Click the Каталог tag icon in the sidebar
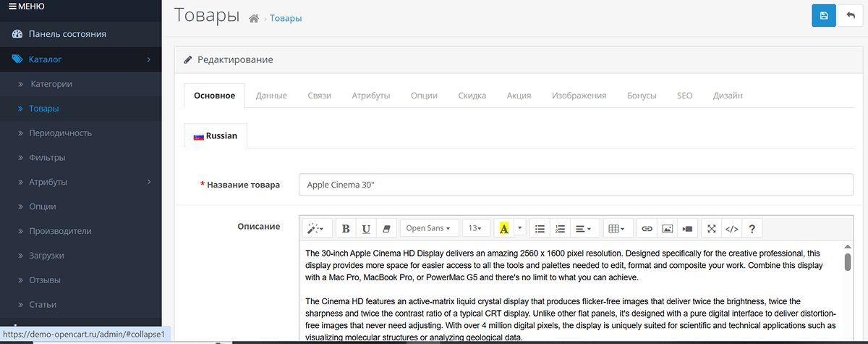 [x=17, y=59]
